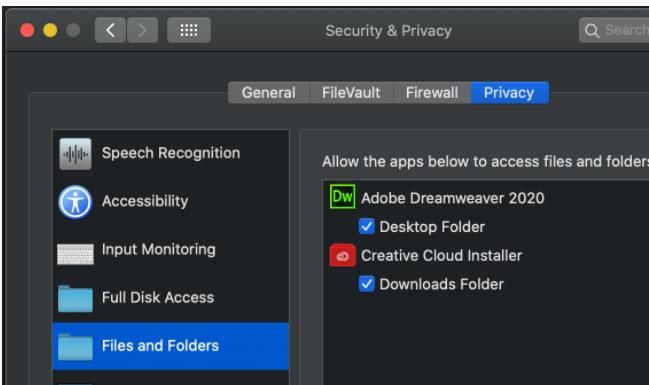The image size is (649, 385).
Task: Click the red Creative Cloud Installer icon
Action: tap(342, 255)
